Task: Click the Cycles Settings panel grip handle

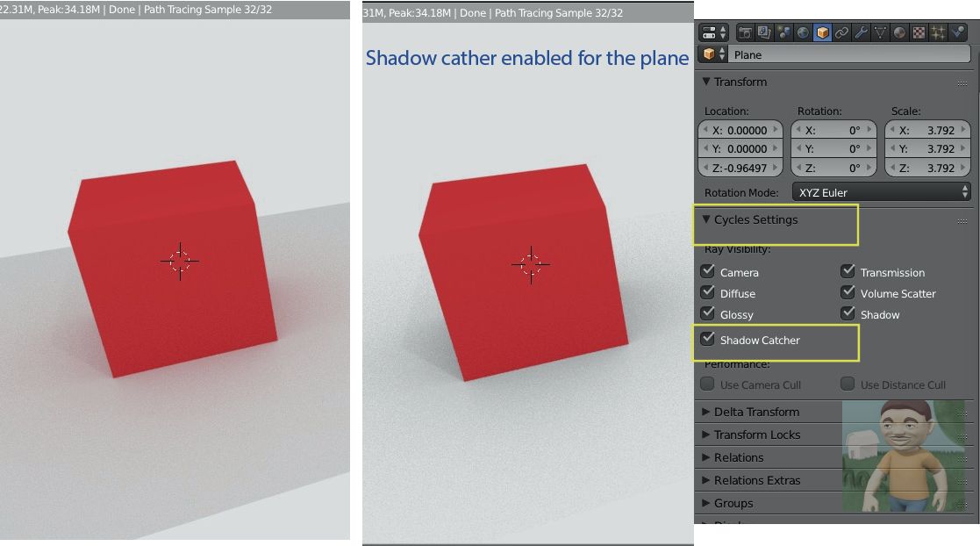Action: (962, 221)
